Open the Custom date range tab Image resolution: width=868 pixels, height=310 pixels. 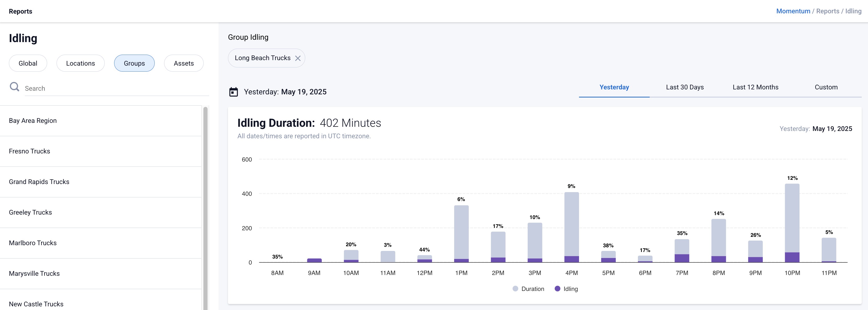tap(826, 87)
